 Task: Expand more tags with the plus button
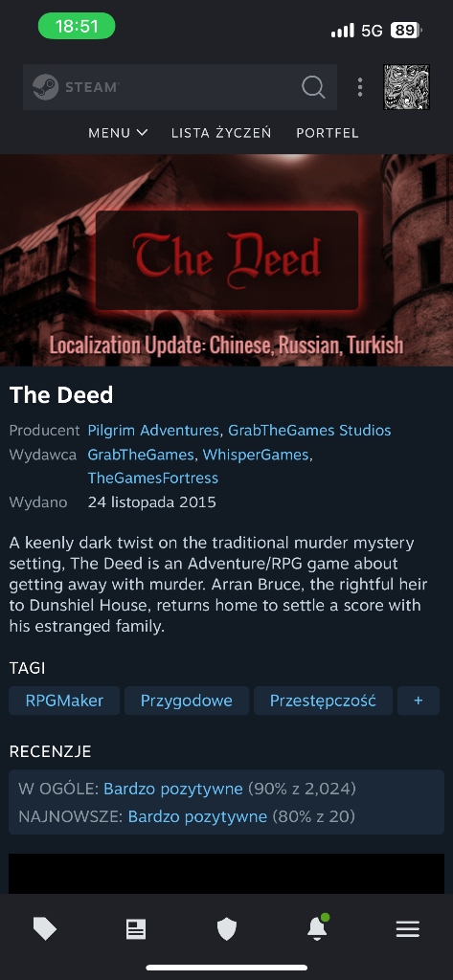point(419,701)
